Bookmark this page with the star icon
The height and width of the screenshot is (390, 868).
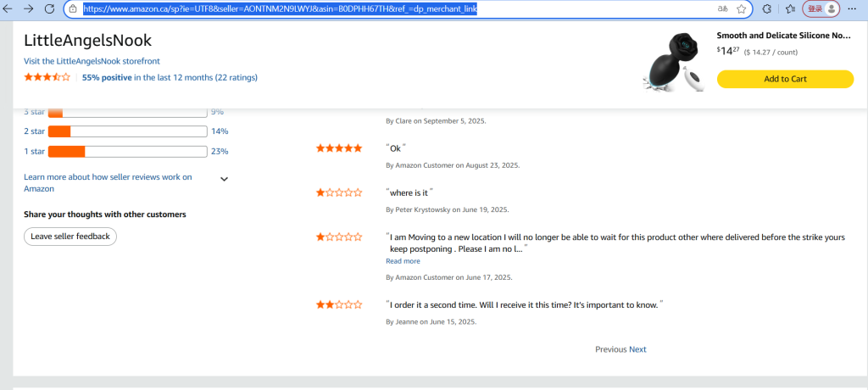point(742,8)
